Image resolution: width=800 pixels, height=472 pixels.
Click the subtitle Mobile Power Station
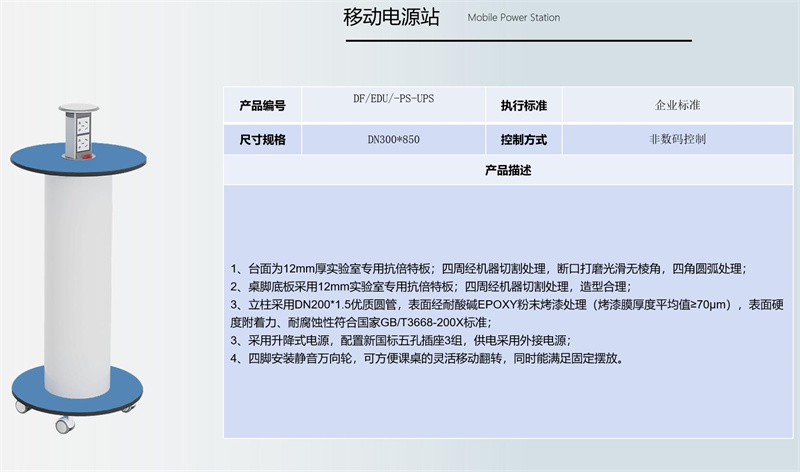point(514,17)
